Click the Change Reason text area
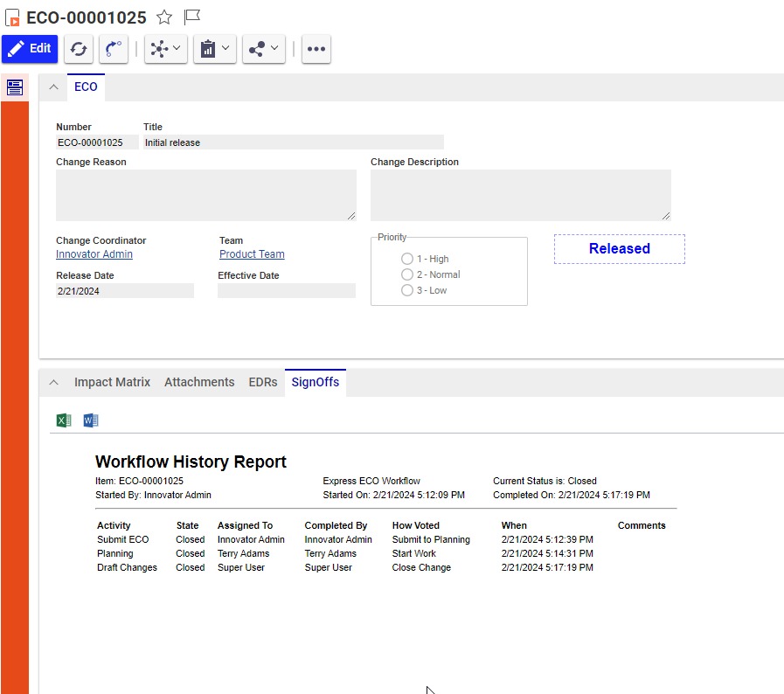784x694 pixels. tap(206, 195)
